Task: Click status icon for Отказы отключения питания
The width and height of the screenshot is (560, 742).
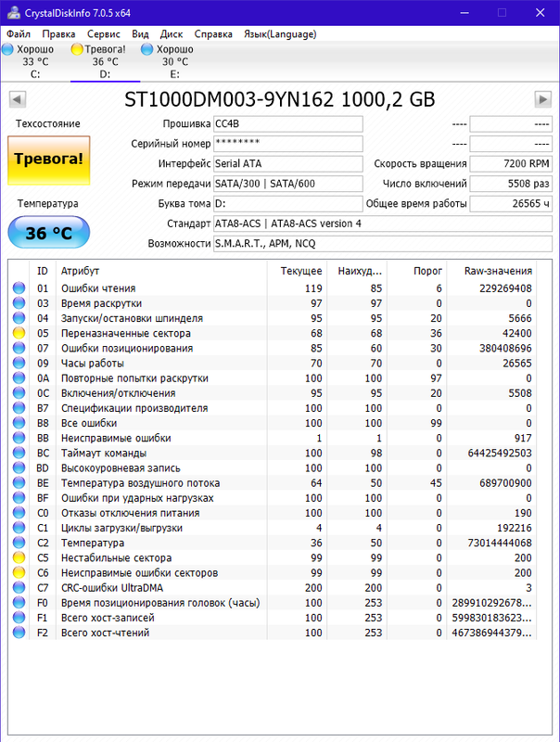Action: point(19,513)
